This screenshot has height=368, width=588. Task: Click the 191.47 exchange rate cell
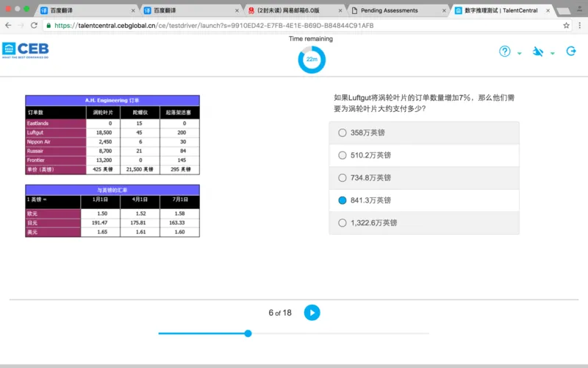(101, 223)
